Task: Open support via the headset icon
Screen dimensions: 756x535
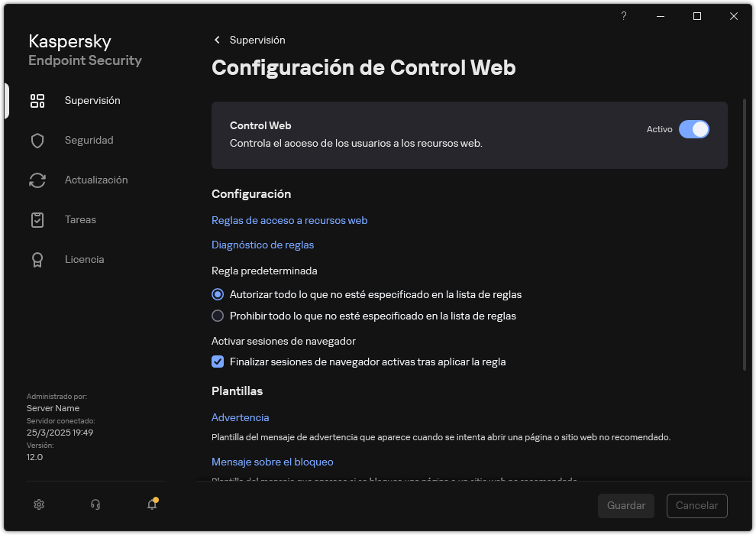Action: coord(95,504)
